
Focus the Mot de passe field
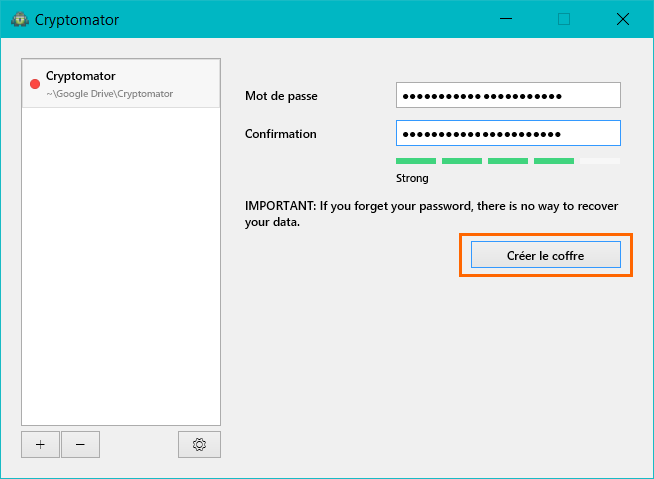(x=508, y=95)
